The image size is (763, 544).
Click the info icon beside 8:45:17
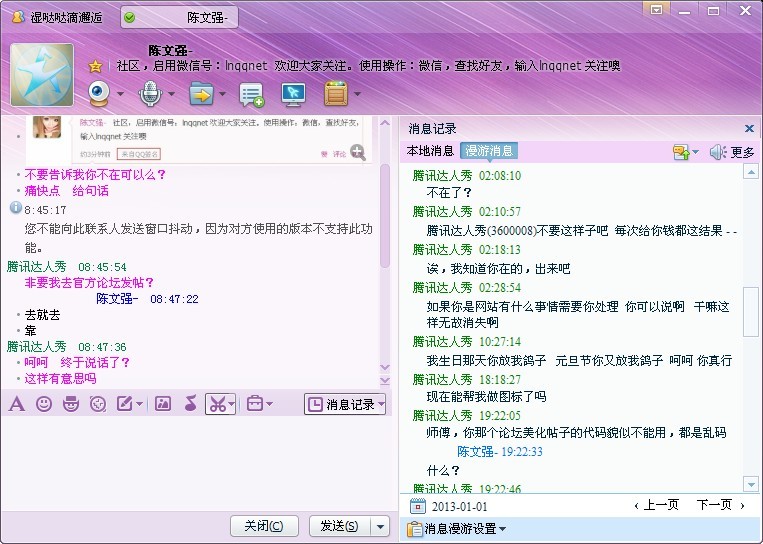coord(16,208)
